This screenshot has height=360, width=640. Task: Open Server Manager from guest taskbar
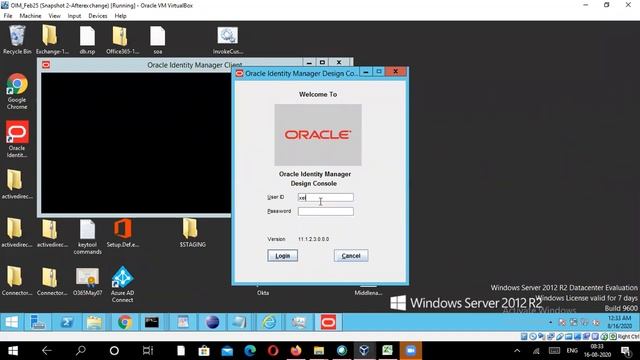click(x=38, y=322)
